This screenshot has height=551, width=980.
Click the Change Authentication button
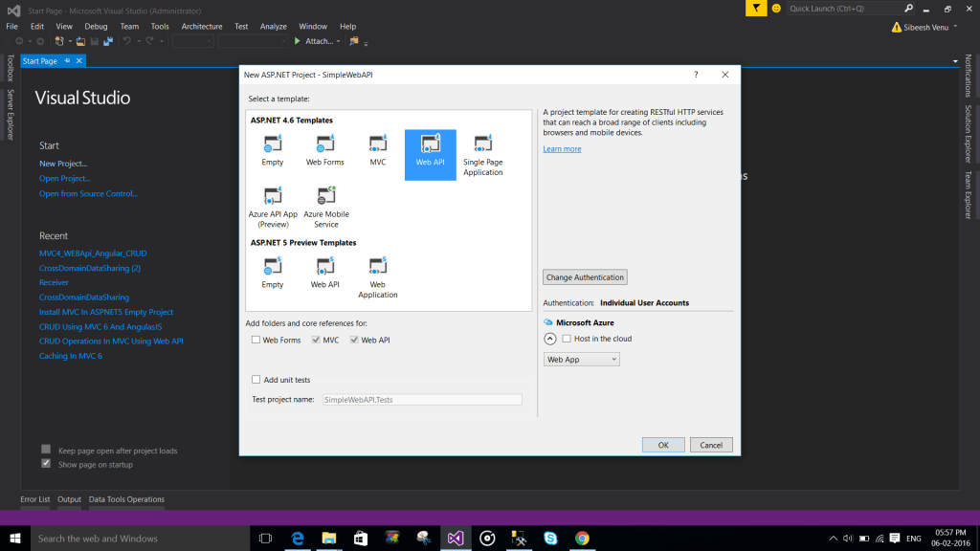585,277
